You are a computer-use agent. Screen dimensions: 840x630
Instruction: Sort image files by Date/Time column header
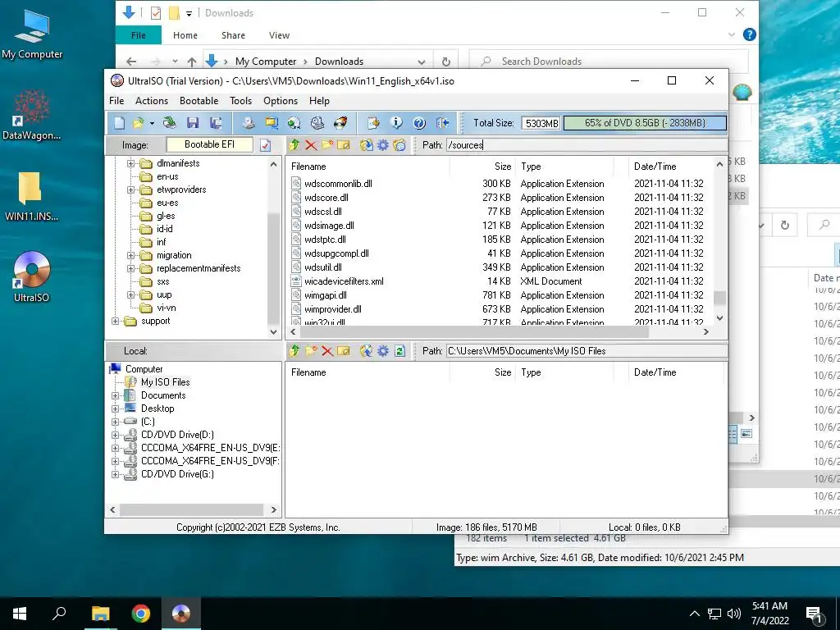point(671,167)
